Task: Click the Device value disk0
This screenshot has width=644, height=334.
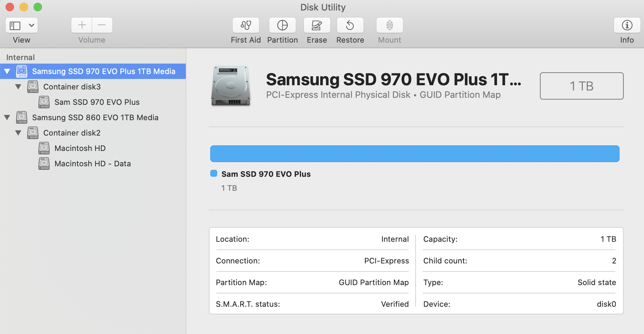Action: pyautogui.click(x=606, y=304)
